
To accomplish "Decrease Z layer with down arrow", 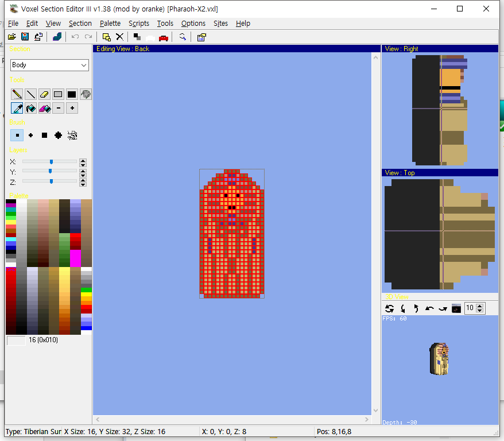I will (x=83, y=184).
